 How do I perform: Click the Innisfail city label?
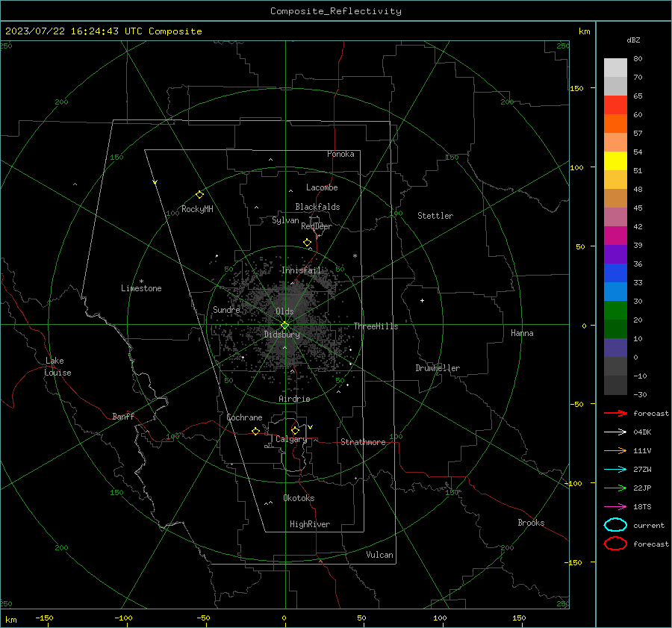click(301, 270)
